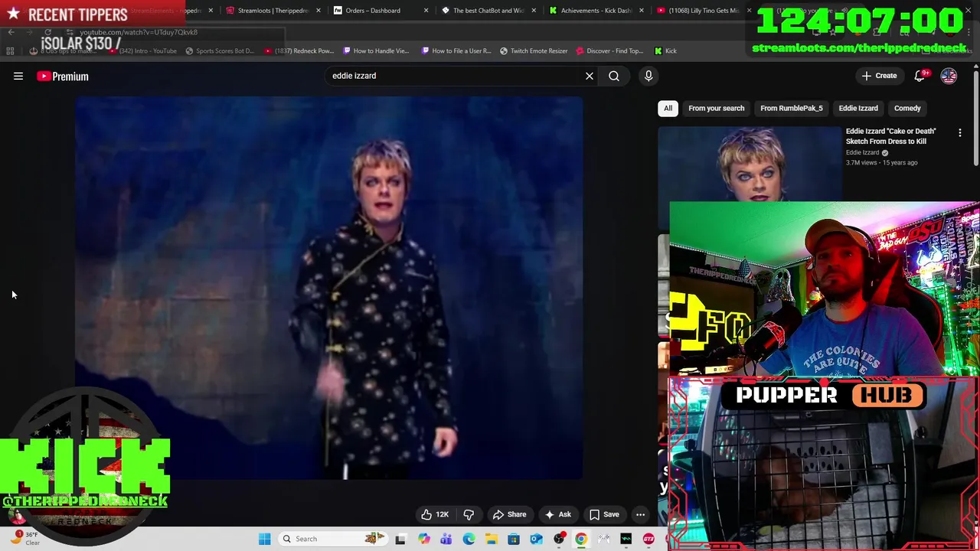This screenshot has width=980, height=551.
Task: Share the current video
Action: pyautogui.click(x=509, y=514)
